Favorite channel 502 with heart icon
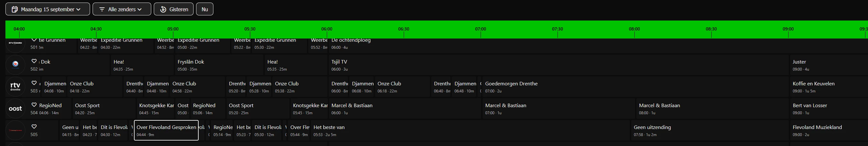The image size is (868, 146). pos(34,61)
